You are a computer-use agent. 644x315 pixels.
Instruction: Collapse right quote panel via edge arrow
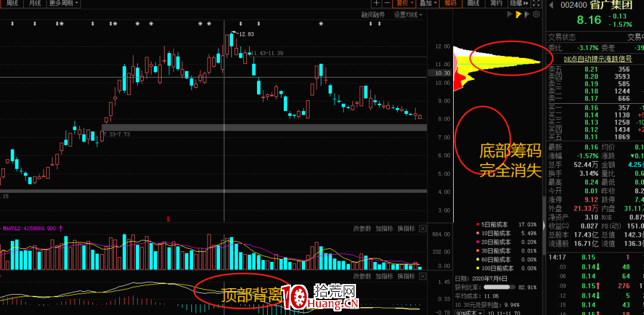pos(544,225)
